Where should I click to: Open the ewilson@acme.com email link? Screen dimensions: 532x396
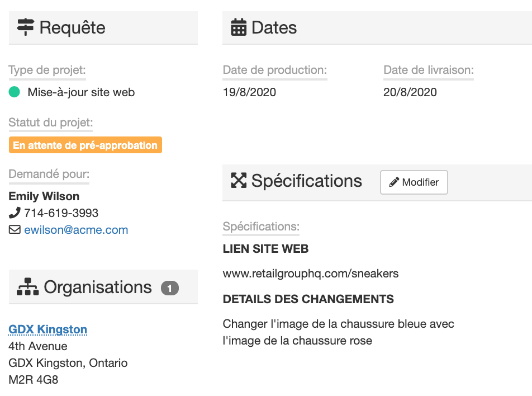tap(76, 230)
